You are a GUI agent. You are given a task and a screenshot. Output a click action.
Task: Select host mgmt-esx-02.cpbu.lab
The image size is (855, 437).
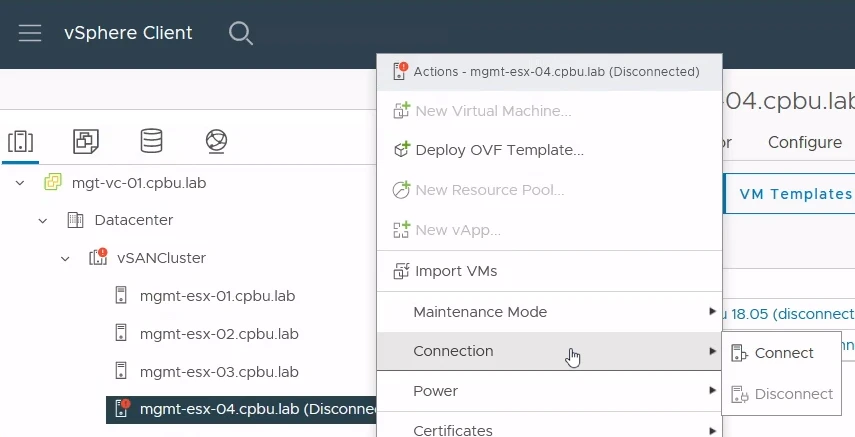tap(219, 333)
